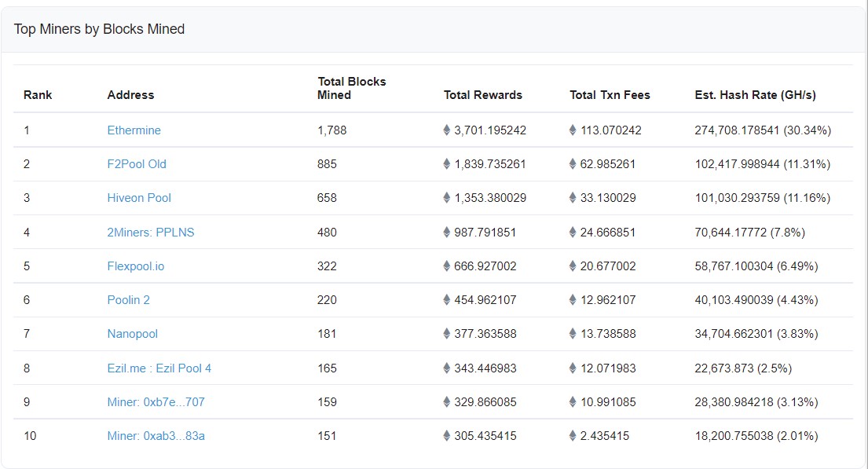Open the 2Miners: PPLNS pool link
868x469 pixels.
tap(152, 232)
